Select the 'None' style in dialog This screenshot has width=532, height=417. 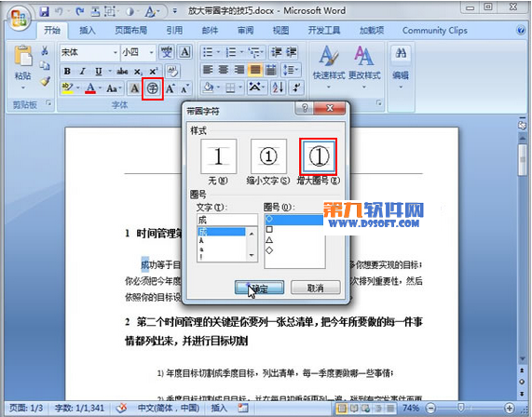(x=219, y=156)
